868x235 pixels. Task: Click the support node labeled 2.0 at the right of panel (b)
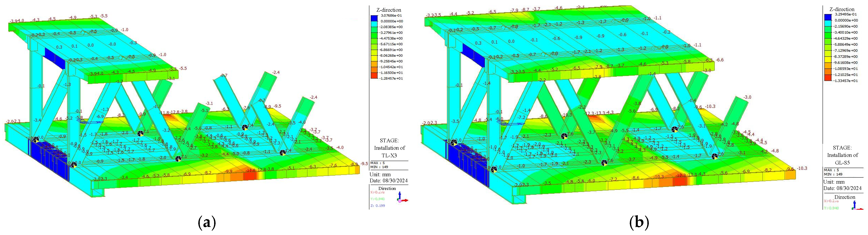point(715,156)
